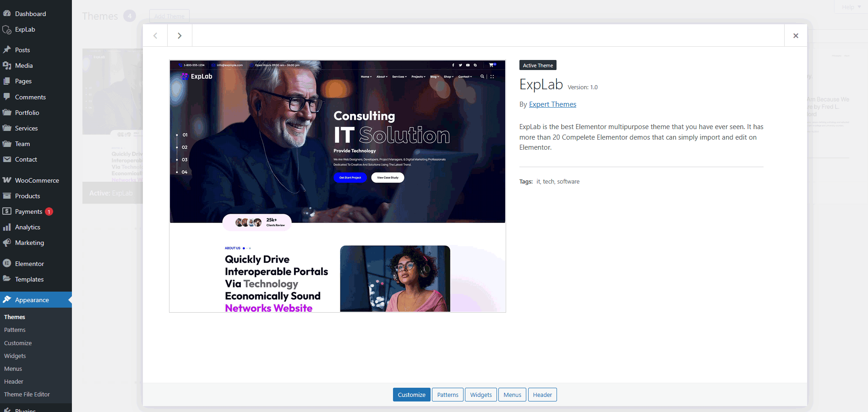868x412 pixels.
Task: Open Patterns submenu under Appearance
Action: coord(15,330)
